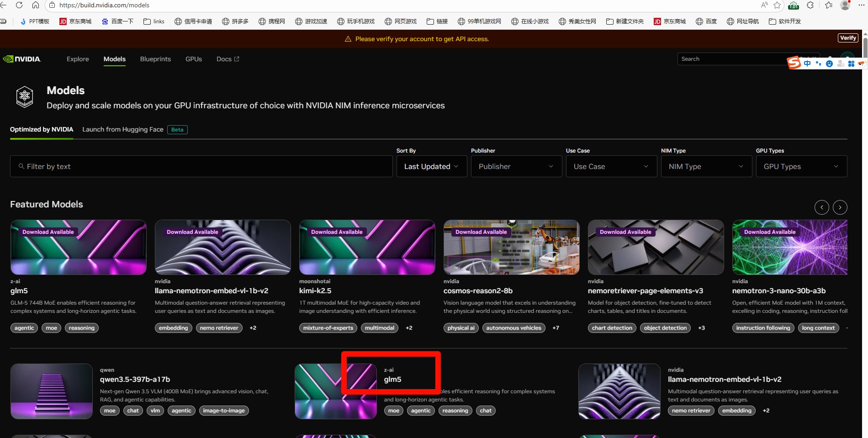
Task: Open the favorites list icon in toolbar
Action: (829, 5)
